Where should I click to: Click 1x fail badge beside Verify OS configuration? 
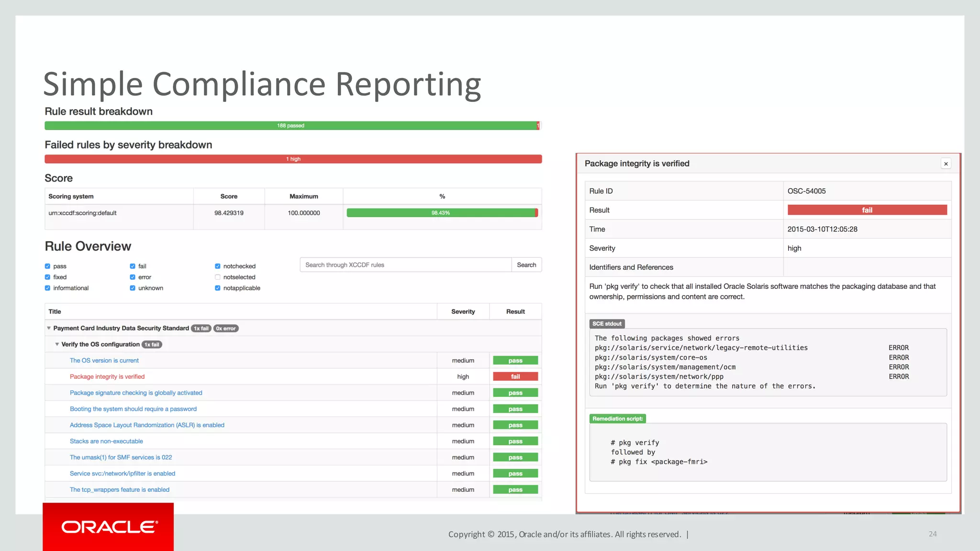(152, 345)
